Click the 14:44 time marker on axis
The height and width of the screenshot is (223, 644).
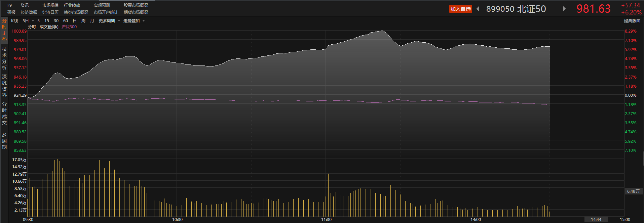click(596, 220)
